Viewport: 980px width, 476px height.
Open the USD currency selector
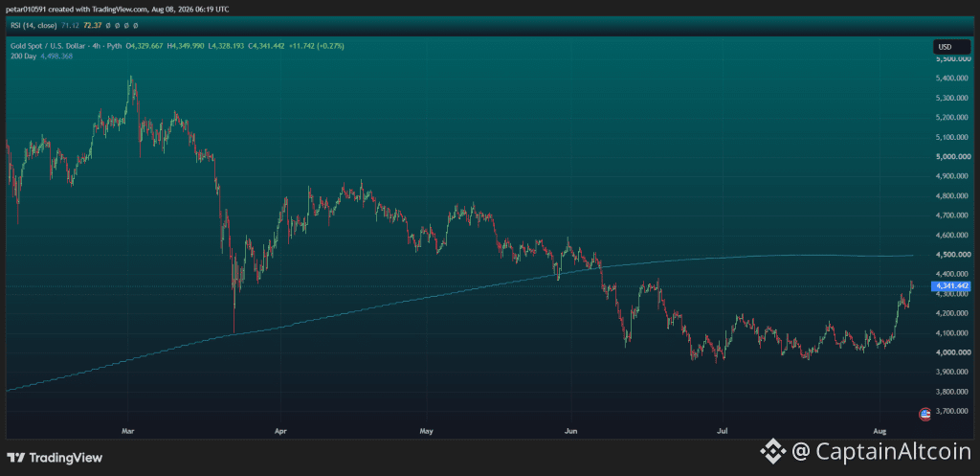coord(951,47)
